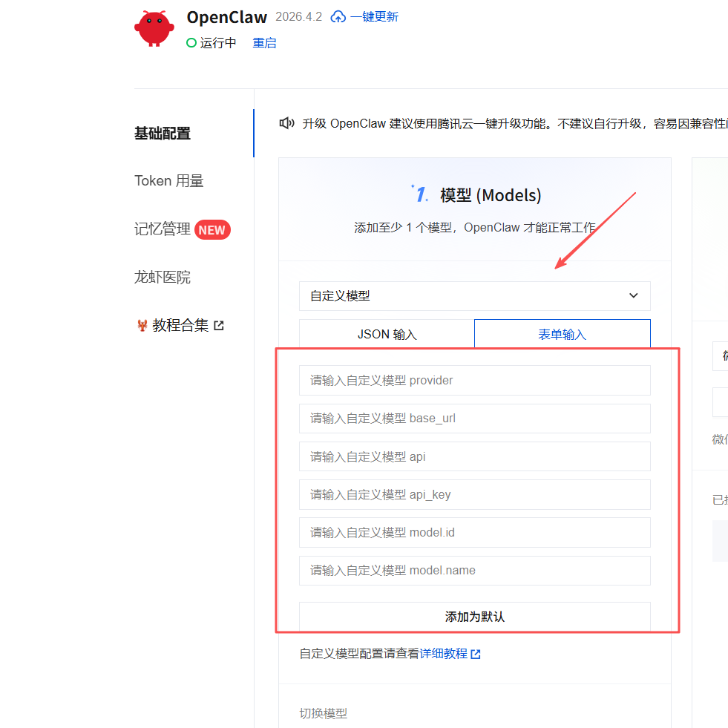Switch to the JSON 输入 tab
This screenshot has height=728, width=728.
387,334
